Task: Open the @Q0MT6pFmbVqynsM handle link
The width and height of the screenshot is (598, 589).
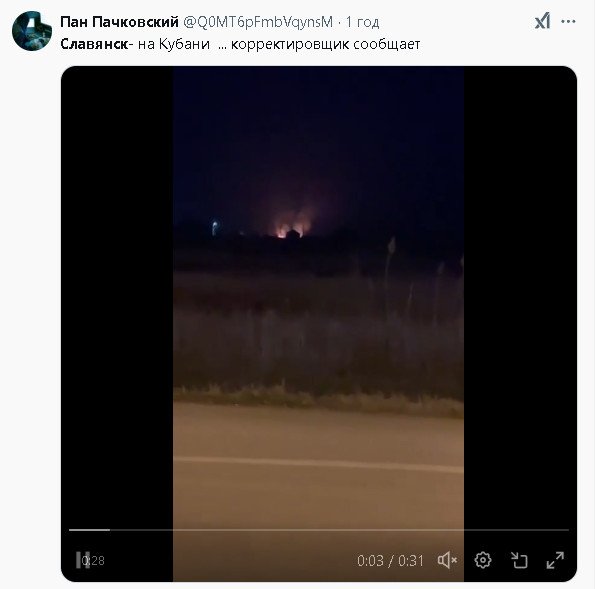Action: tap(258, 22)
